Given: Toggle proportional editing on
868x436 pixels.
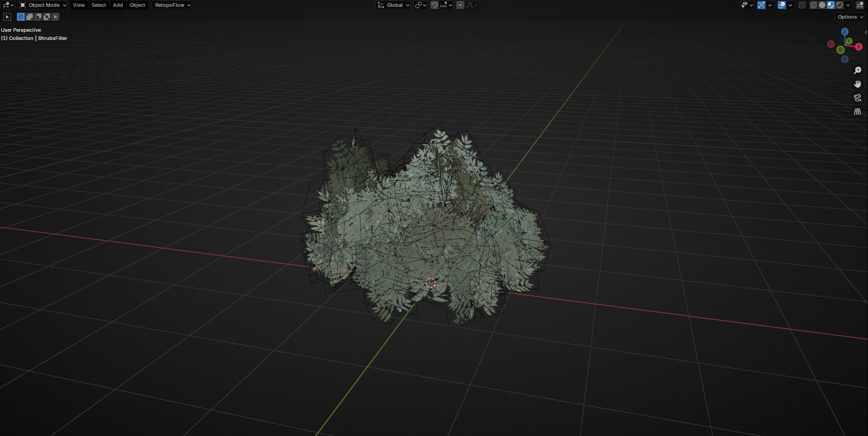Looking at the screenshot, I should click(460, 5).
